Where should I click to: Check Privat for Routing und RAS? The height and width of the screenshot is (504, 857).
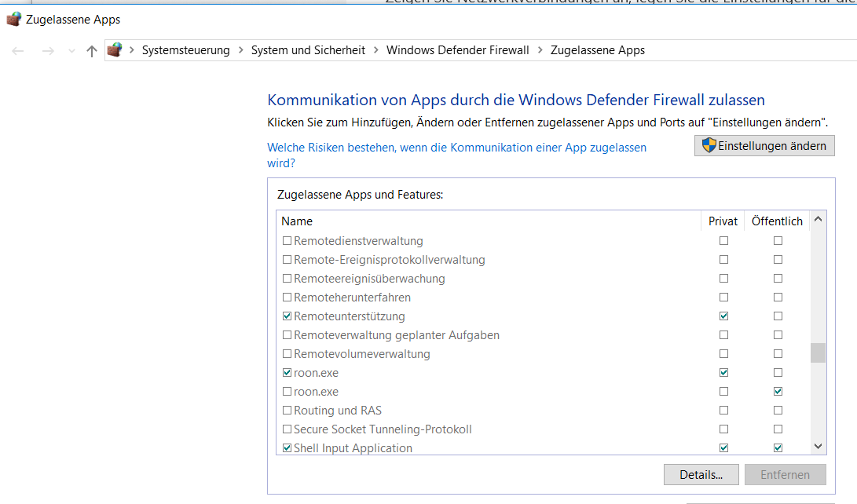coord(723,410)
